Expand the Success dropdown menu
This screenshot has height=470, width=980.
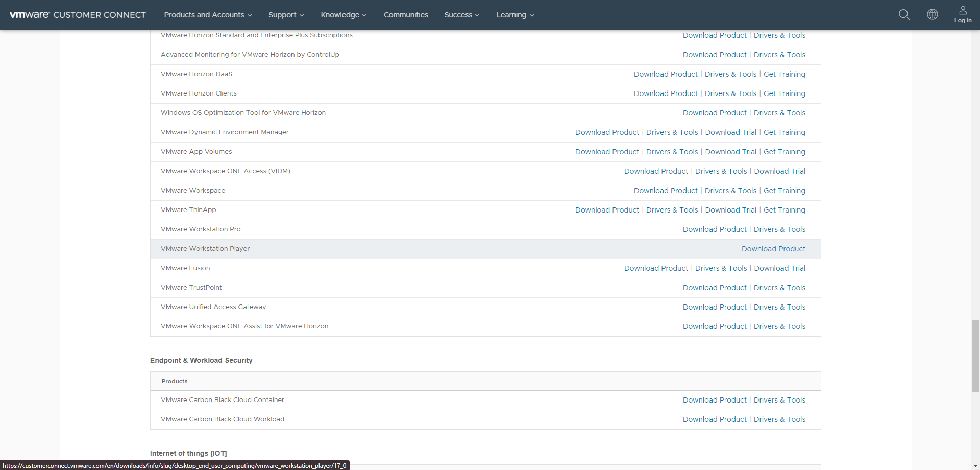coord(461,15)
